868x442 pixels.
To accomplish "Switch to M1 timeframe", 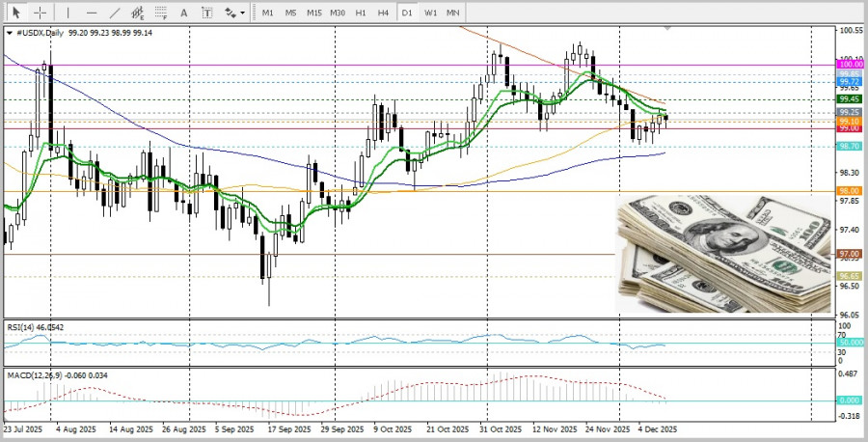I will [268, 13].
